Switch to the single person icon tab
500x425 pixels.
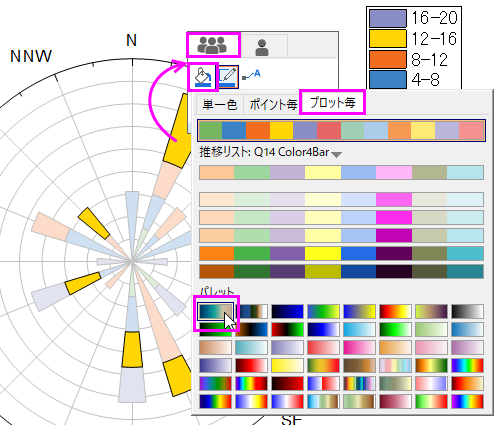click(x=262, y=47)
